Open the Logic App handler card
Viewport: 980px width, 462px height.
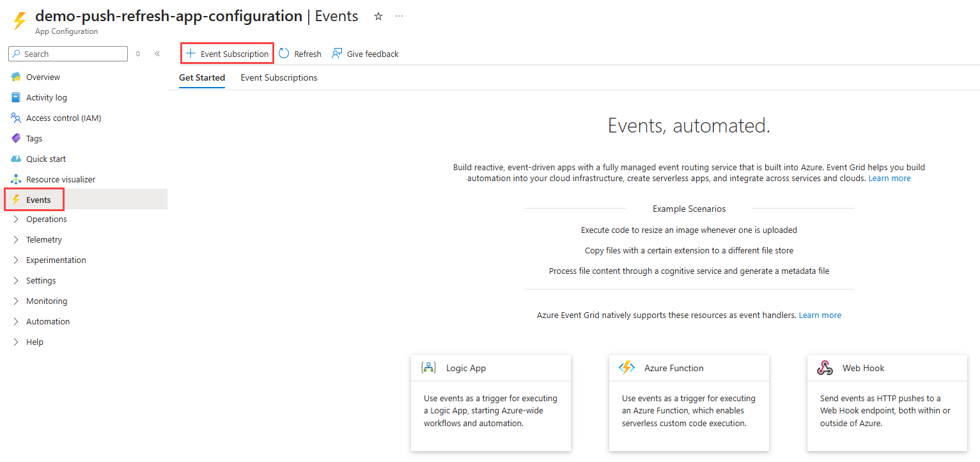[x=490, y=403]
